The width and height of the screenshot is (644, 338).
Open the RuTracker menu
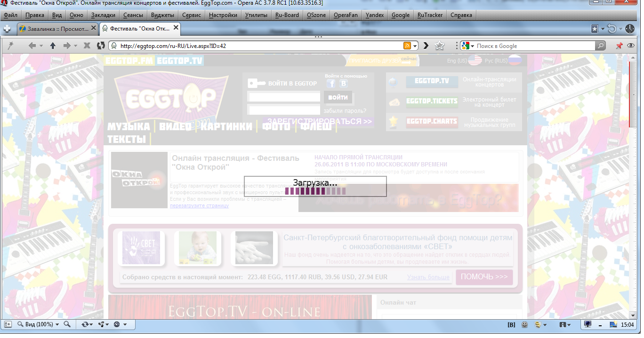[430, 15]
